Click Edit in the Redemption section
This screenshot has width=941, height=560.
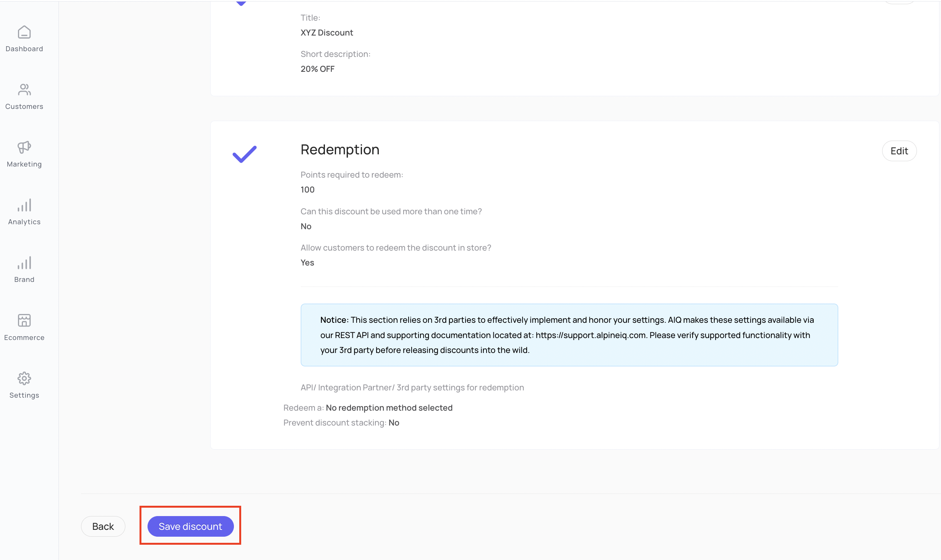click(899, 151)
